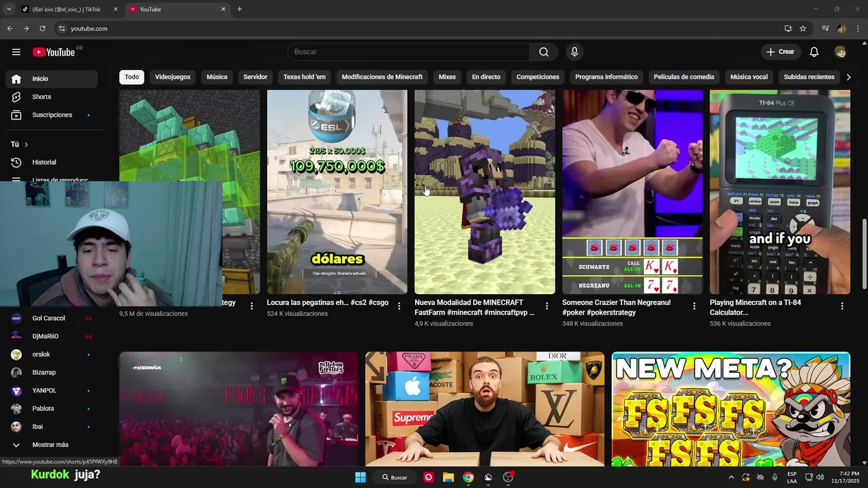Screen dimensions: 868x488
Task: Go back in Chrome
Action: [x=9, y=28]
